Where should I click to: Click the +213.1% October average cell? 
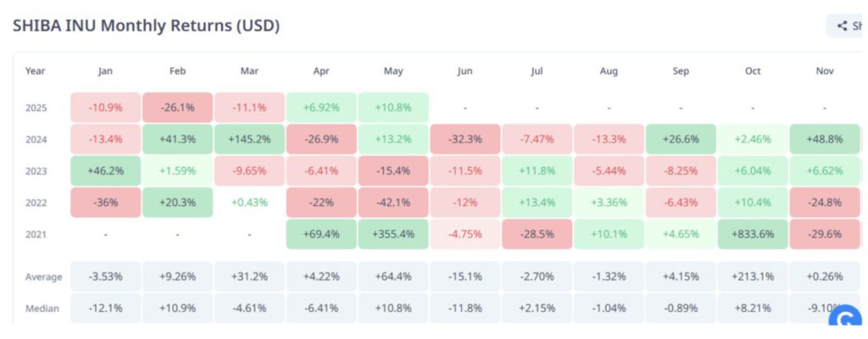click(753, 276)
